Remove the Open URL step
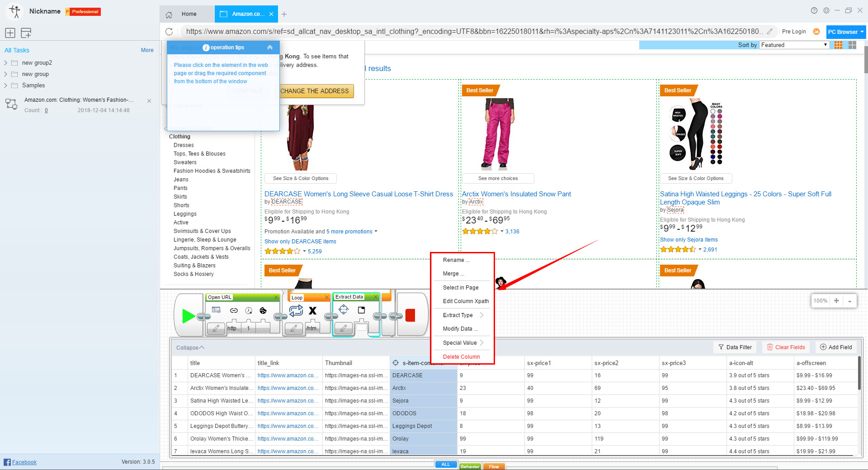Image resolution: width=868 pixels, height=470 pixels. (276, 297)
